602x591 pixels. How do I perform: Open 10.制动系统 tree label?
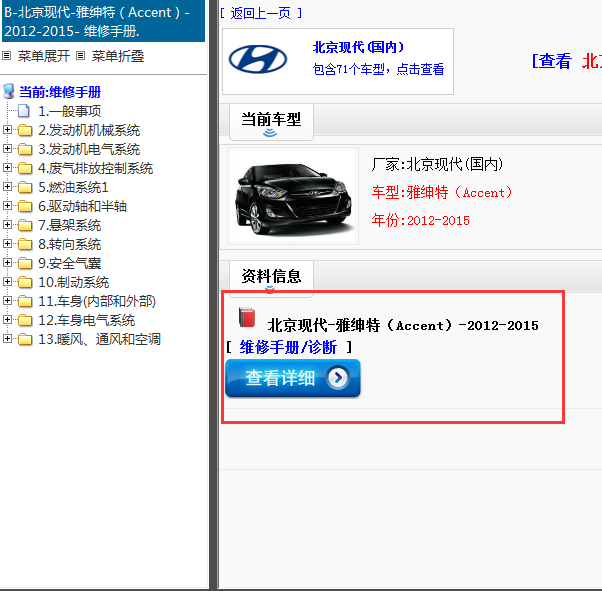(x=73, y=282)
